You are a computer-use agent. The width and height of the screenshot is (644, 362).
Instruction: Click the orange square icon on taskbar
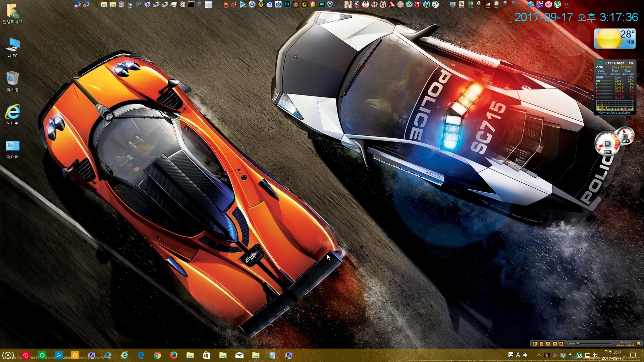75,355
